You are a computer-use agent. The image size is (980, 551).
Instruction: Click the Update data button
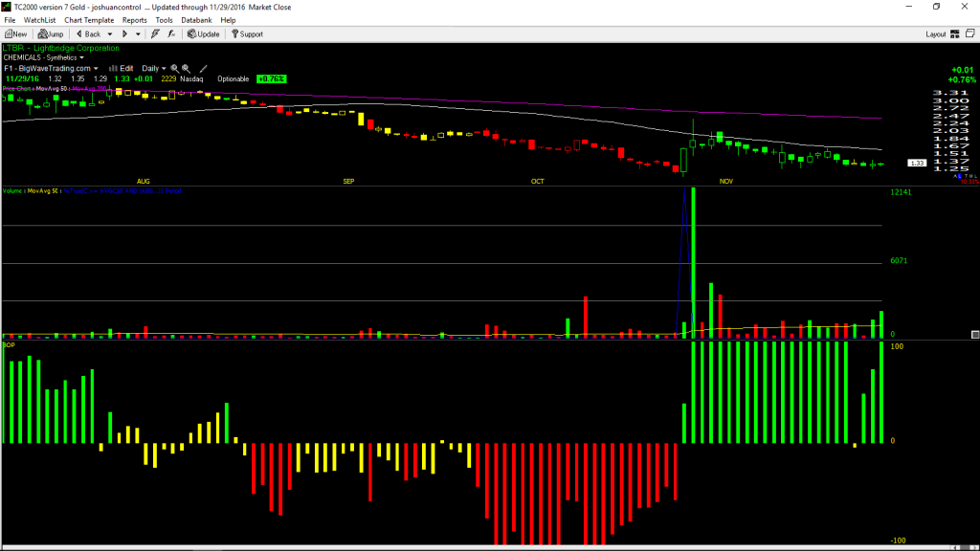point(204,34)
